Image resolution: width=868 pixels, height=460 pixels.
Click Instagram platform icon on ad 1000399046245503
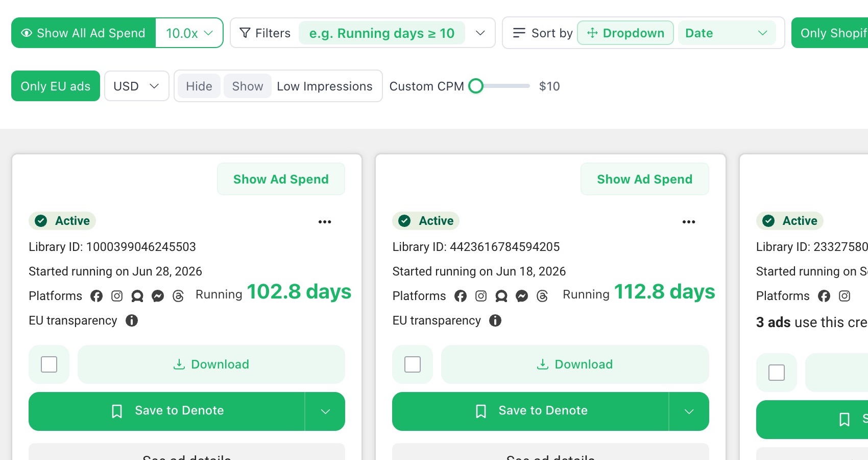117,296
